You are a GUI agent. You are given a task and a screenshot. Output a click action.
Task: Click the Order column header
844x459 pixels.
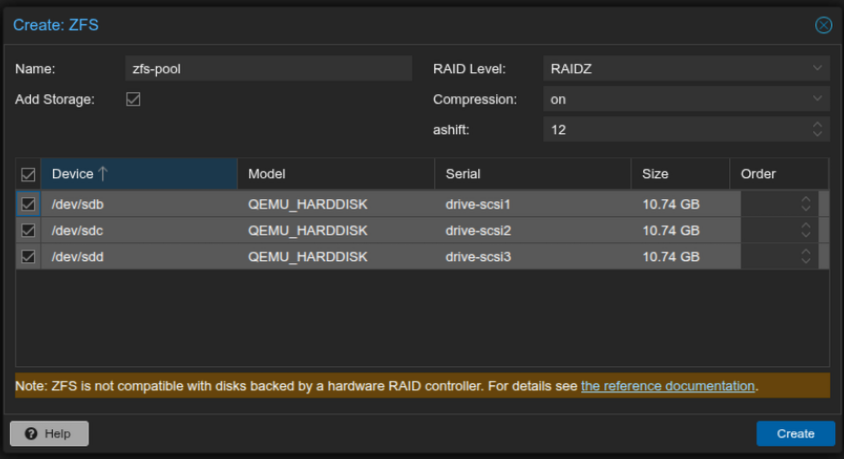(779, 174)
